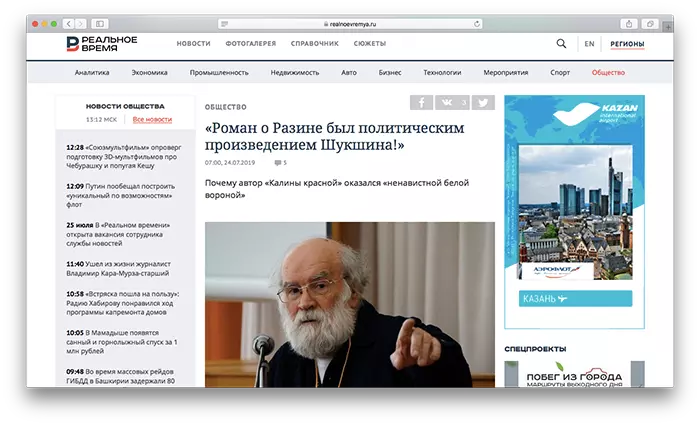
Task: Click the Safari back arrow button
Action: [x=68, y=23]
